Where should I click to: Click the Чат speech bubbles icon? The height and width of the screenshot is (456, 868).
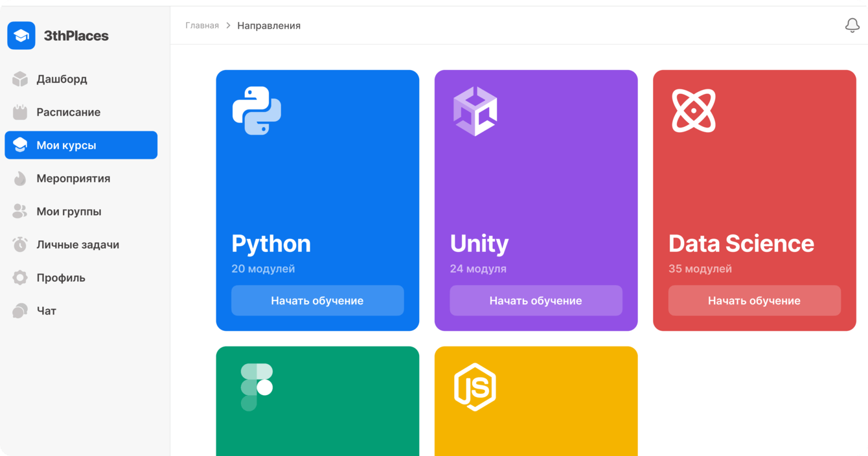tap(20, 311)
